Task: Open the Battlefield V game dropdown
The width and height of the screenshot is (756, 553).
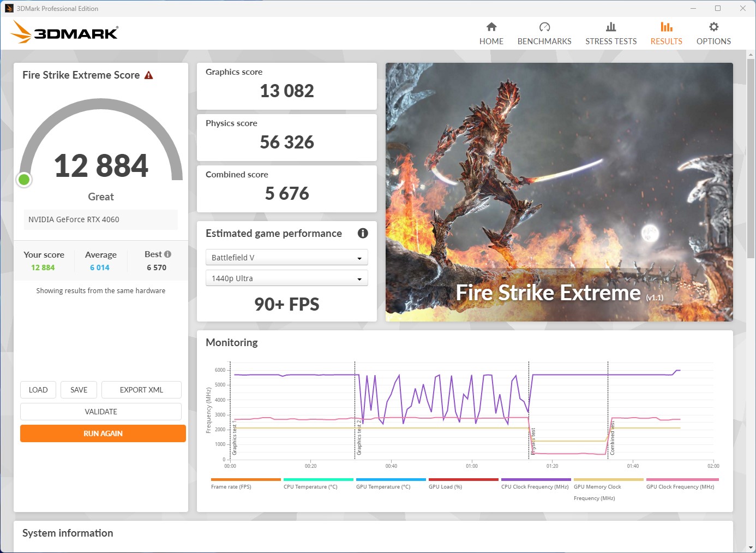Action: [x=286, y=258]
